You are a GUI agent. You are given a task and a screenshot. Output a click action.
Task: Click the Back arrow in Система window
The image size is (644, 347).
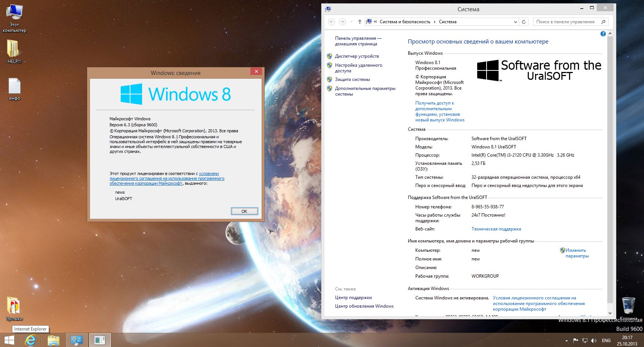click(331, 22)
